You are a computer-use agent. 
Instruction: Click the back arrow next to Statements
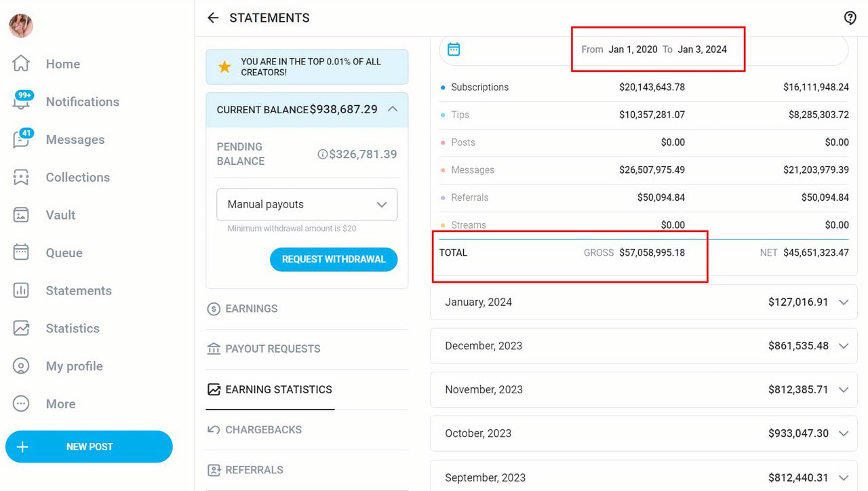(213, 18)
